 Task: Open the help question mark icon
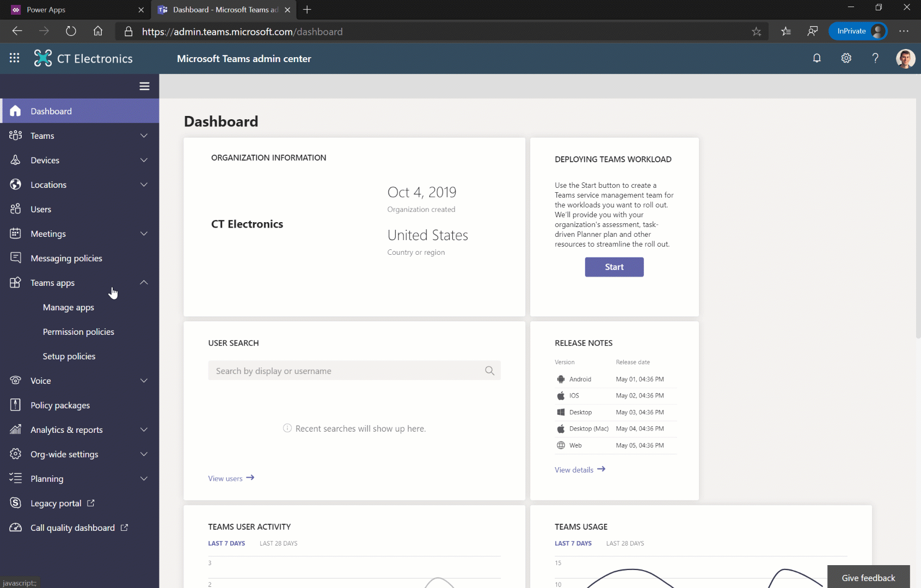875,58
